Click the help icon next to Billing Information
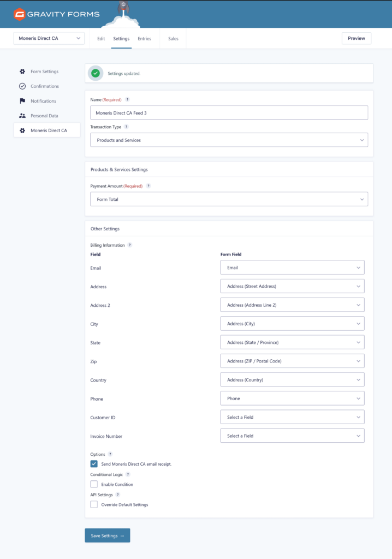The height and width of the screenshot is (559, 392). tap(130, 245)
